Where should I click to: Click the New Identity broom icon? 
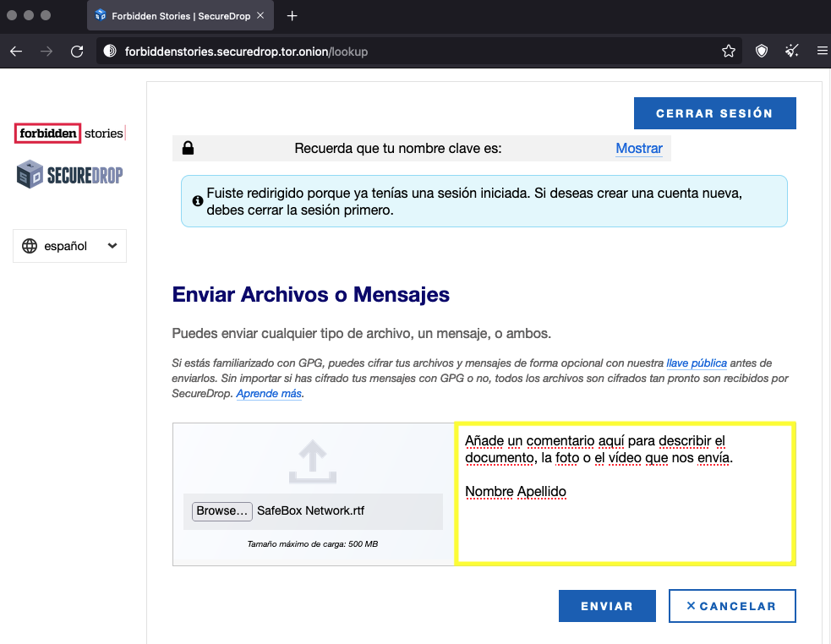coord(792,52)
